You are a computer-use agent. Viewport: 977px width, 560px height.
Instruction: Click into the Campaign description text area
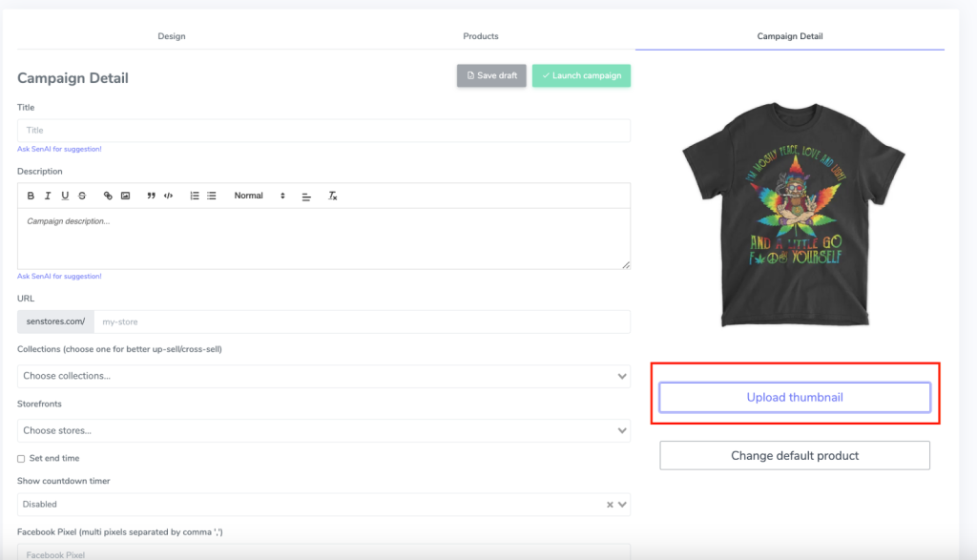[x=323, y=239]
